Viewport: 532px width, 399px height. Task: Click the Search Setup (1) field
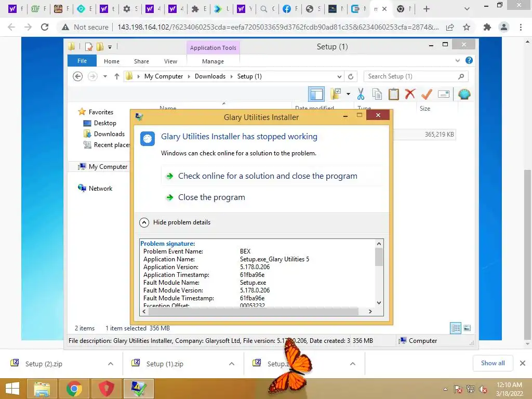[x=416, y=76]
